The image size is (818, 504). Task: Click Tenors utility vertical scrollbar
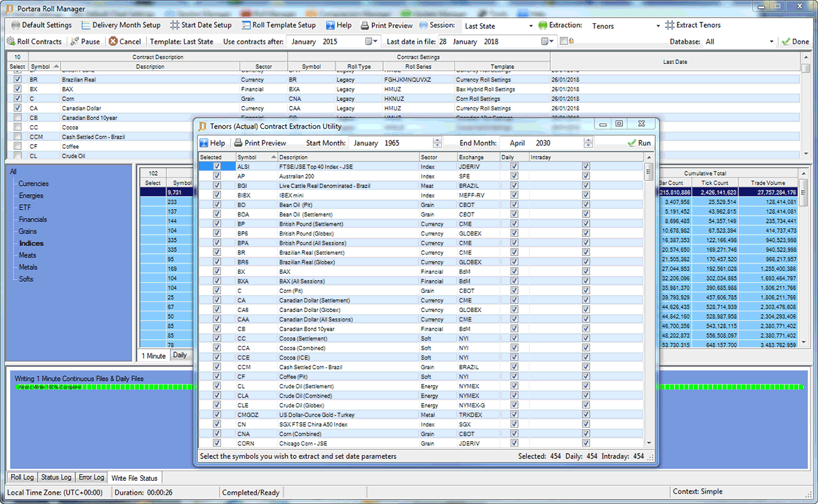pyautogui.click(x=649, y=300)
